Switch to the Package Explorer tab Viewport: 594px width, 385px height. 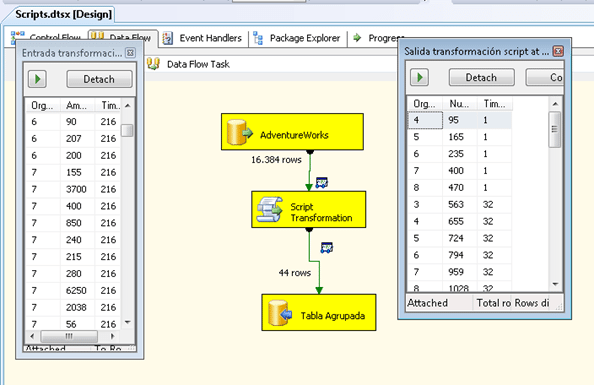pos(297,38)
